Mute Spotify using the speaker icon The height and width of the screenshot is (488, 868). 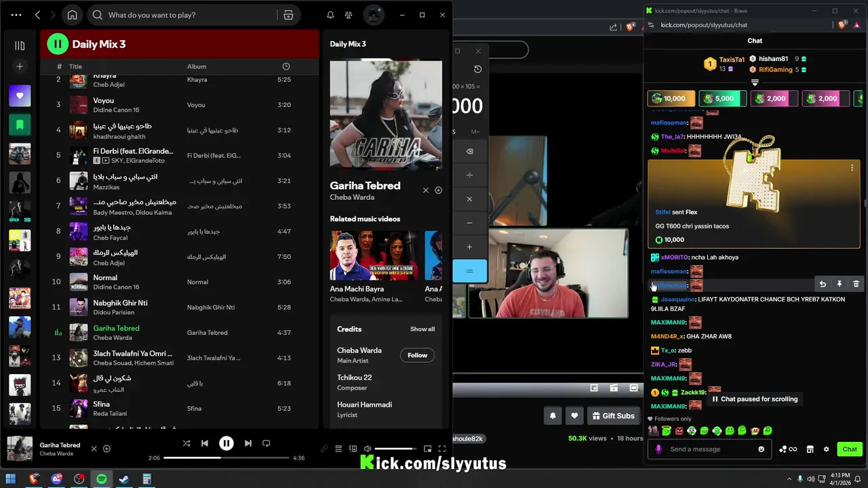point(367,449)
